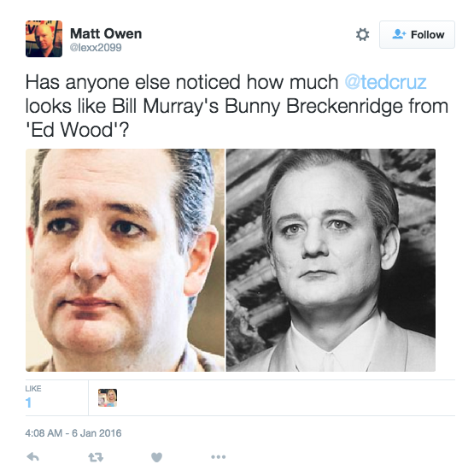Screen dimensions: 474x476
Task: Click the person-plus icon in Follow button
Action: tap(399, 34)
